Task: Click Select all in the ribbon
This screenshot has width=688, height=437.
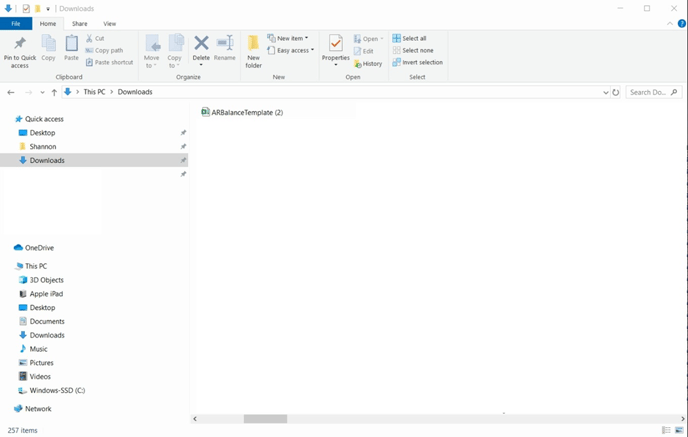Action: (410, 38)
